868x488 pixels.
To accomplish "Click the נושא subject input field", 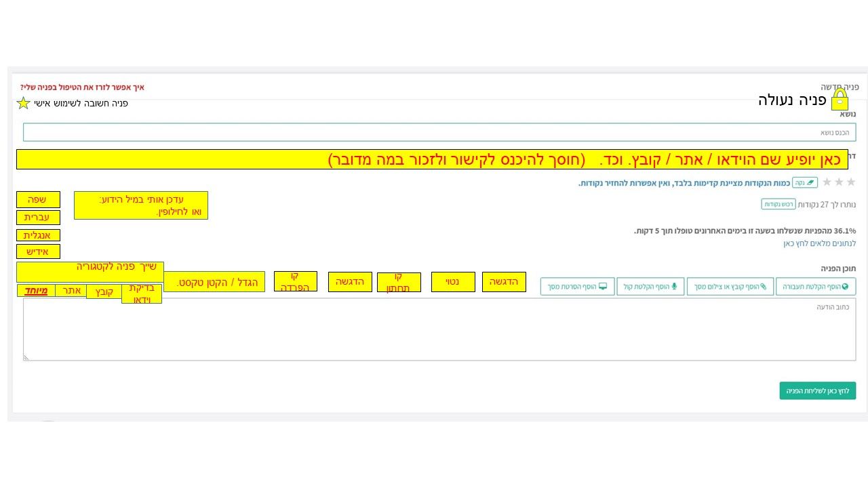I will [439, 132].
